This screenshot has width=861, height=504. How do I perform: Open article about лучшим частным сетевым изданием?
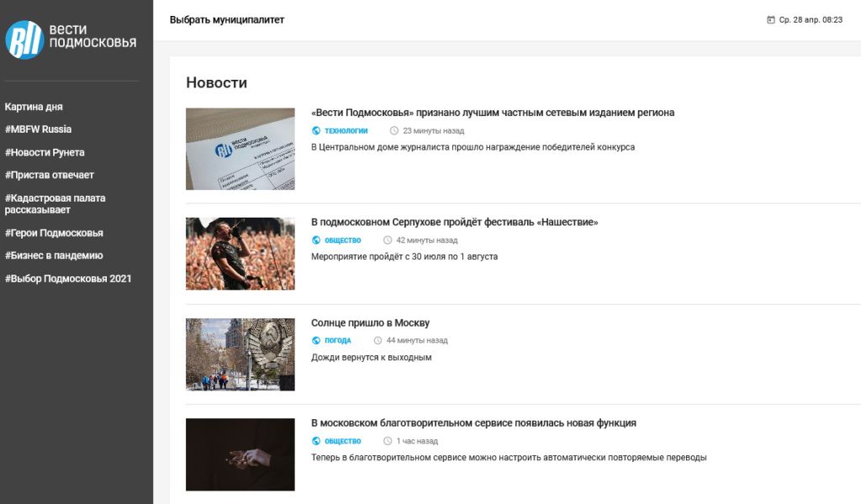click(x=493, y=113)
